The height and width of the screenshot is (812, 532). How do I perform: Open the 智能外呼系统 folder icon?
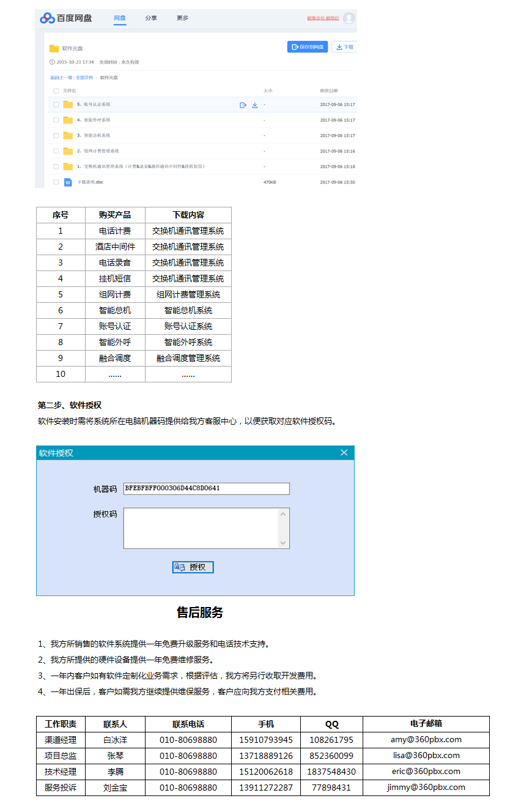(x=68, y=121)
